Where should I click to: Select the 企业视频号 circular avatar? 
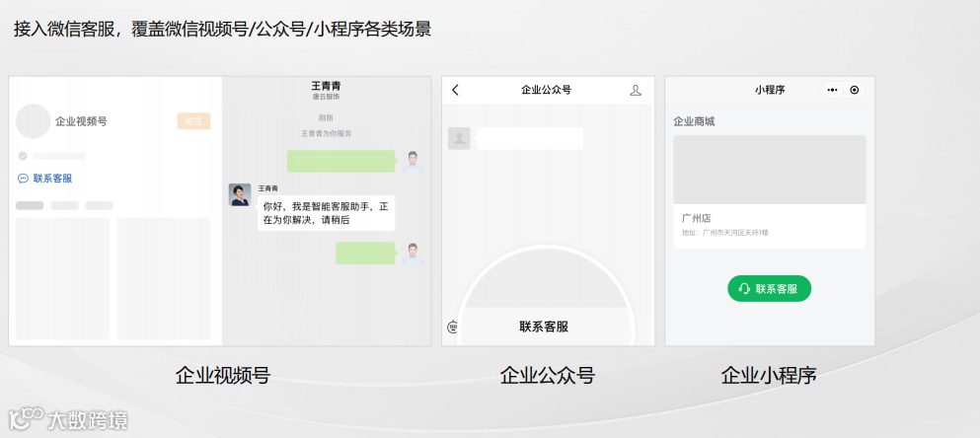pos(33,121)
